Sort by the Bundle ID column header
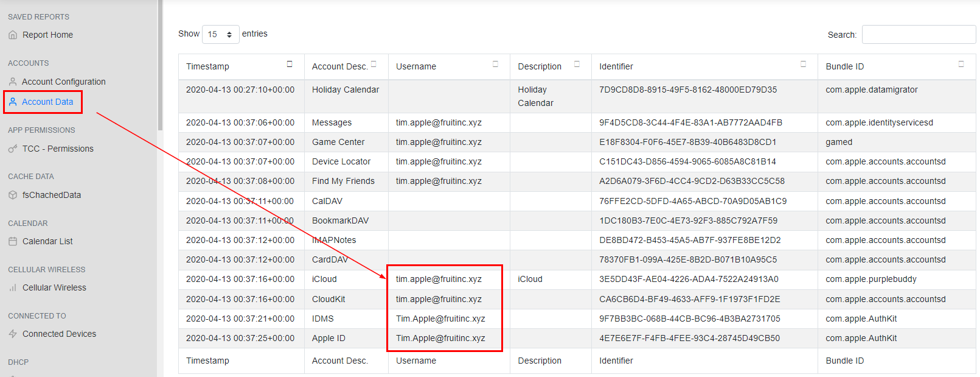Image resolution: width=980 pixels, height=377 pixels. pyautogui.click(x=844, y=66)
